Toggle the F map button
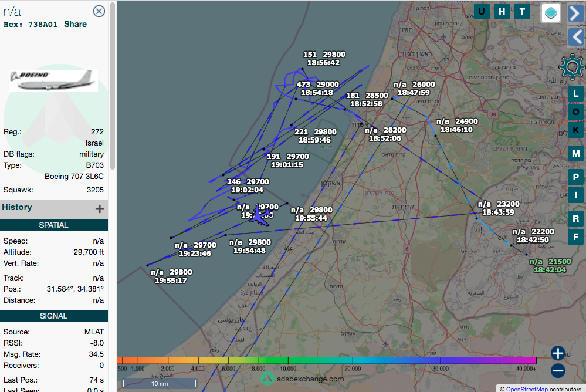 click(x=575, y=236)
